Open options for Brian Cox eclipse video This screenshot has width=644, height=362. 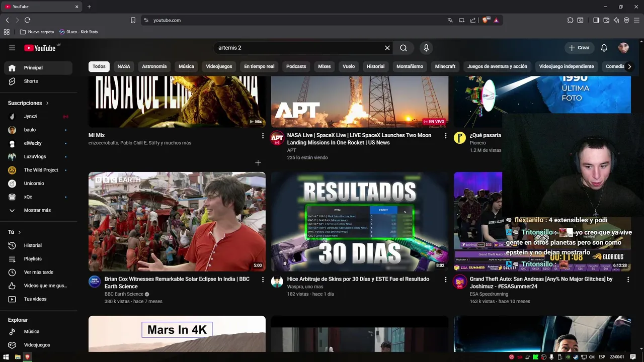[263, 280]
